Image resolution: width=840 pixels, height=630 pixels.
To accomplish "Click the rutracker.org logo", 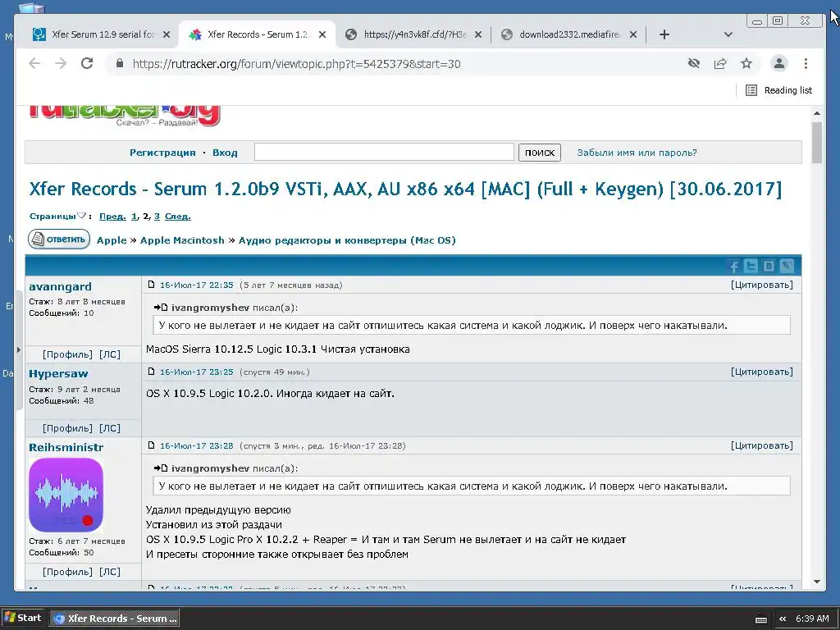I will coord(125,115).
